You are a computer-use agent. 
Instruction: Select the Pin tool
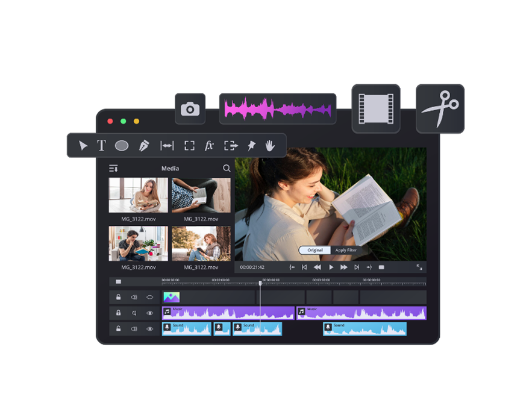(x=251, y=145)
